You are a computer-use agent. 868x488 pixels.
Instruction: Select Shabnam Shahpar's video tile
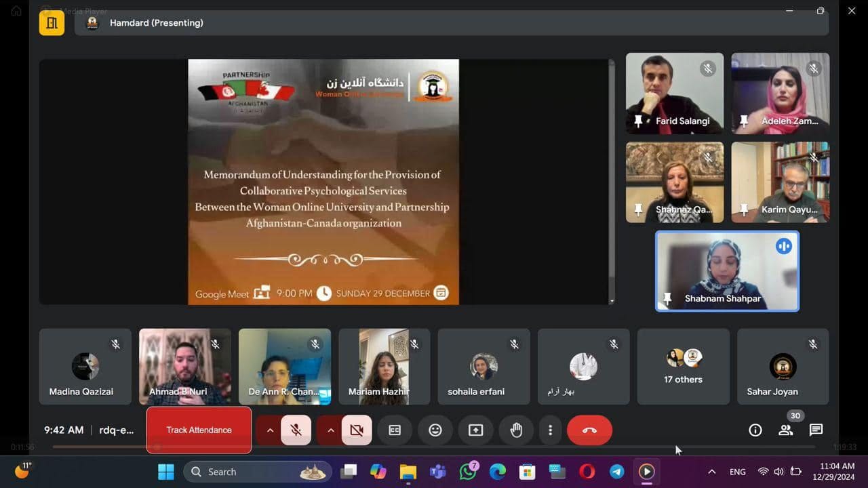pyautogui.click(x=727, y=271)
